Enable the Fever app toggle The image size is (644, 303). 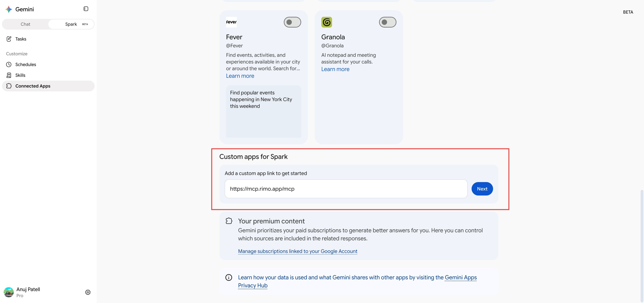(292, 22)
